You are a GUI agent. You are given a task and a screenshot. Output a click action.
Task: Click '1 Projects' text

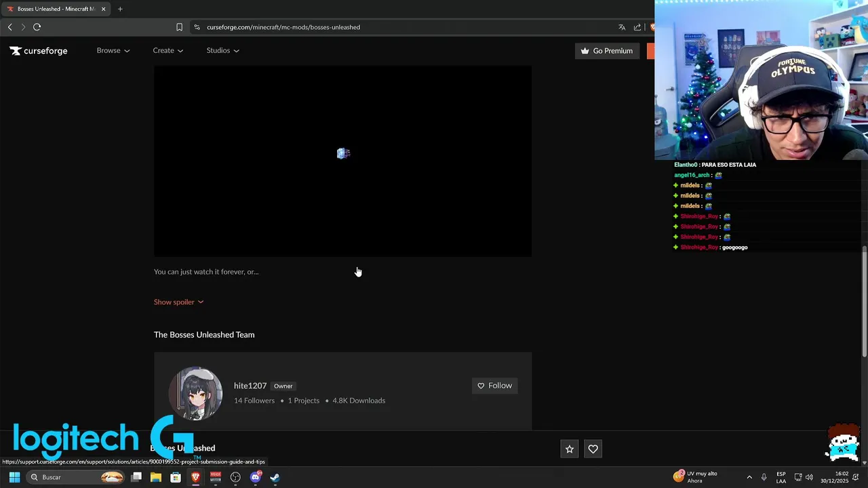(x=303, y=401)
